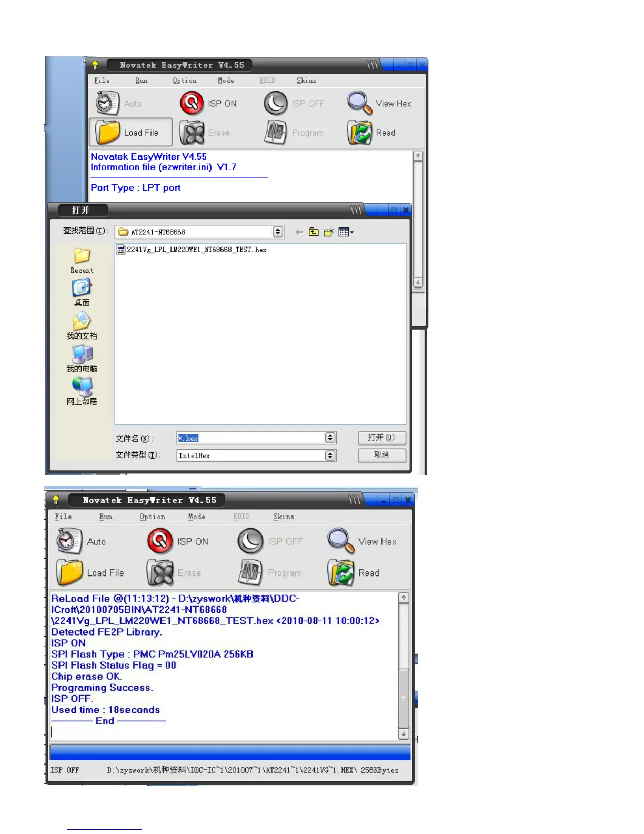Click Load File folder in upper EasyWriter window
The height and width of the screenshot is (834, 644).
pyautogui.click(x=108, y=132)
